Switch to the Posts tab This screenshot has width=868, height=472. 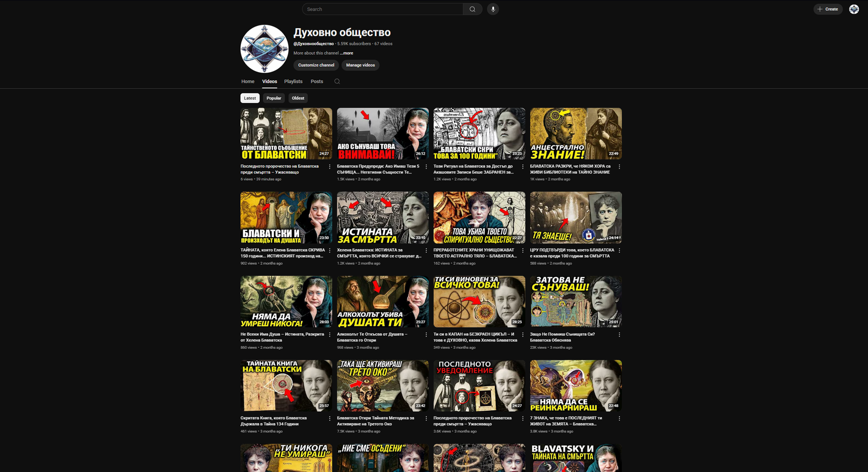(317, 81)
